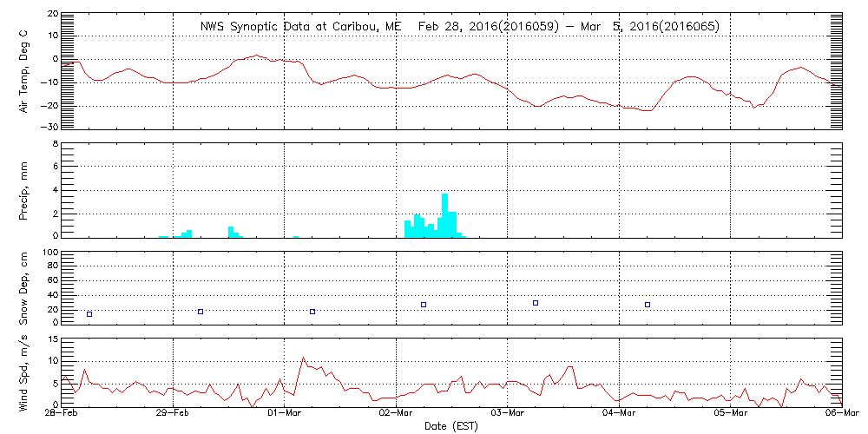Click the '06-Mar' date tick label
Image resolution: width=868 pixels, height=434 pixels.
click(840, 416)
